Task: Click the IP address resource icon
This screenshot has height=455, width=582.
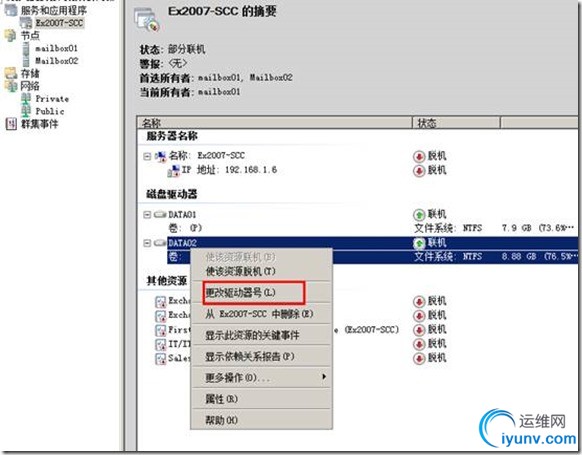Action: (173, 171)
